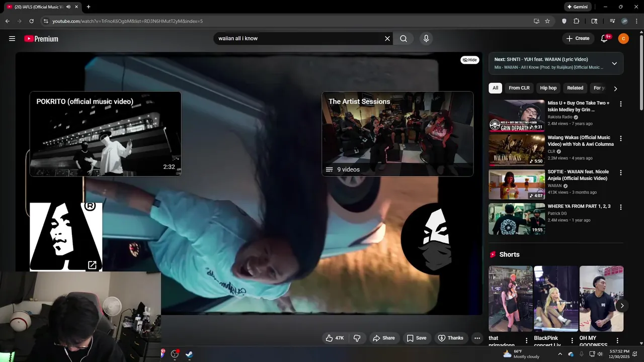Open WHERE YA FROM PART 1, 2, 3
The width and height of the screenshot is (644, 362).
(x=579, y=206)
